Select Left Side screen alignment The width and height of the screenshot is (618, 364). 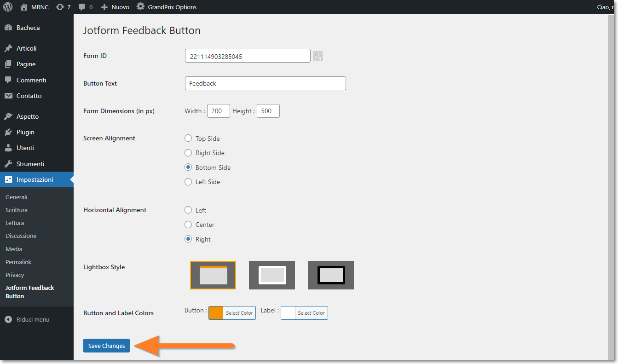click(188, 182)
